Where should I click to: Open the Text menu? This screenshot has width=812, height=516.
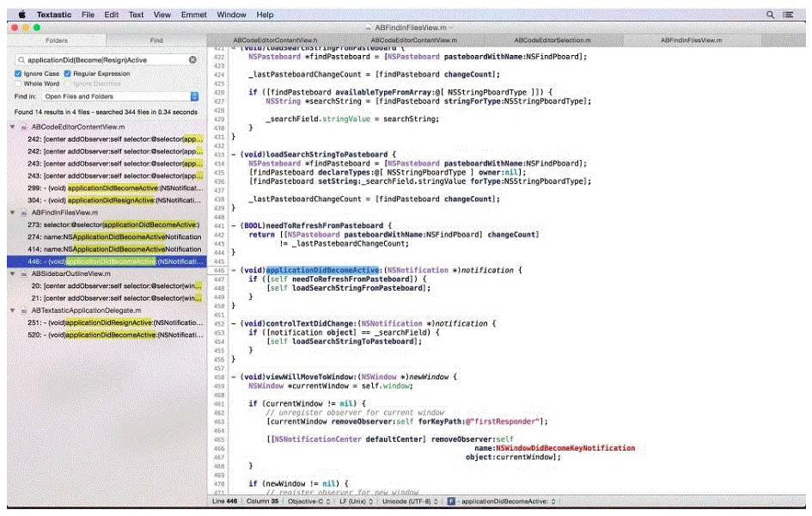pos(137,15)
